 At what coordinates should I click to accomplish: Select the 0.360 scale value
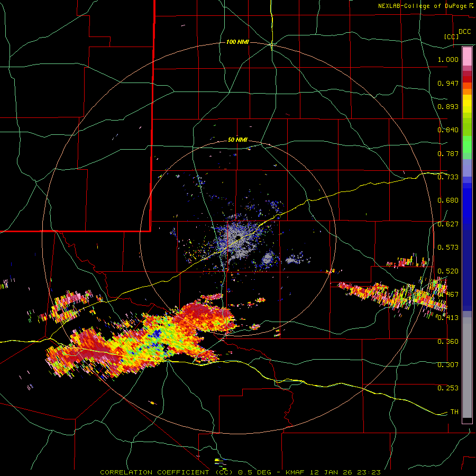[x=448, y=342]
